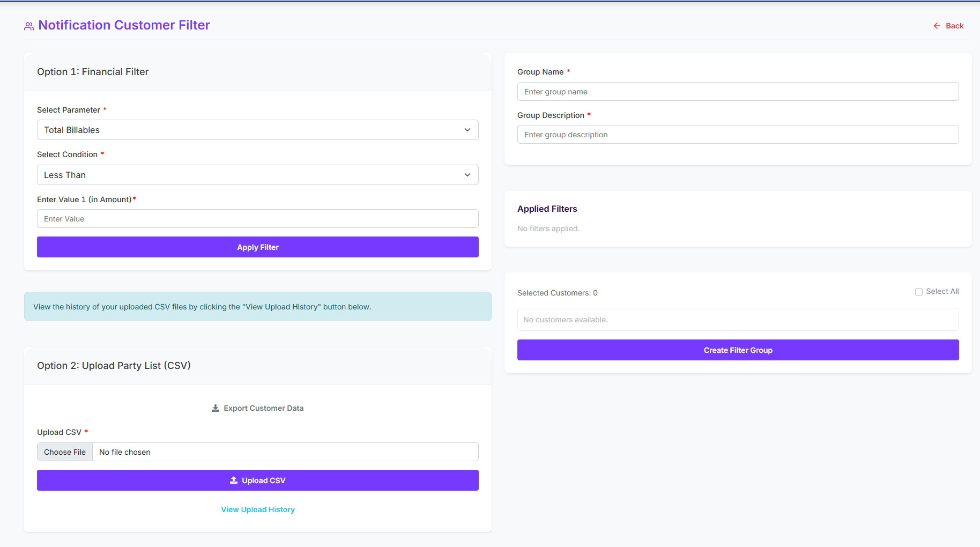Click the upload history info banner text
The image size is (980, 547).
(202, 307)
